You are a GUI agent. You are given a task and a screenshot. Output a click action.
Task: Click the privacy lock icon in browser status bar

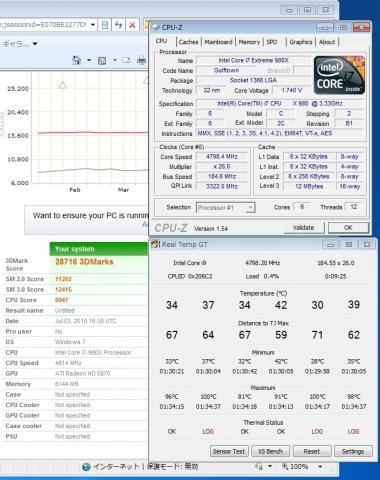coord(259,466)
